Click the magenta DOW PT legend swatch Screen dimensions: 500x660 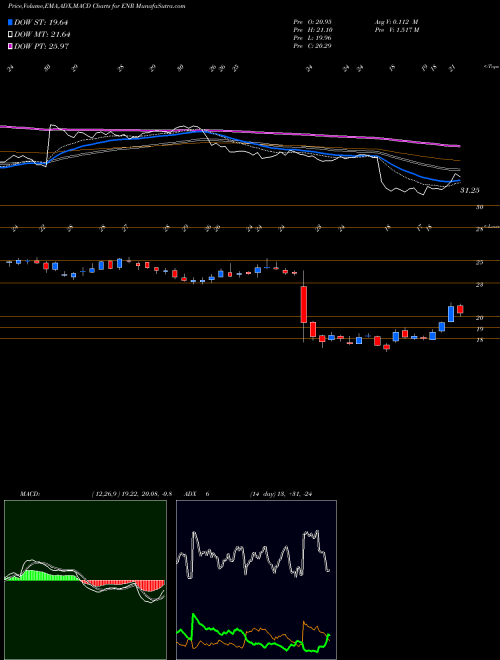[11, 46]
